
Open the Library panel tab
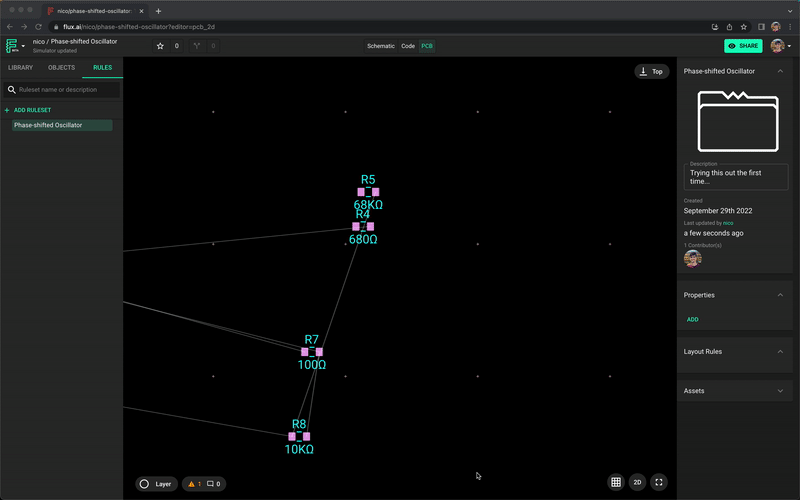click(20, 68)
